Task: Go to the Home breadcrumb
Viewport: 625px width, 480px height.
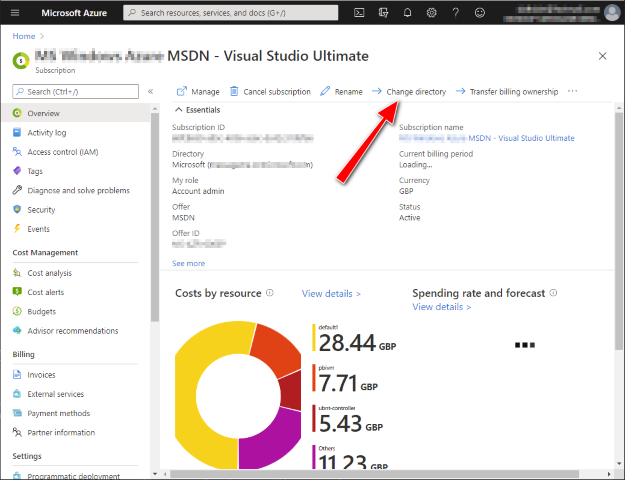Action: pos(24,36)
